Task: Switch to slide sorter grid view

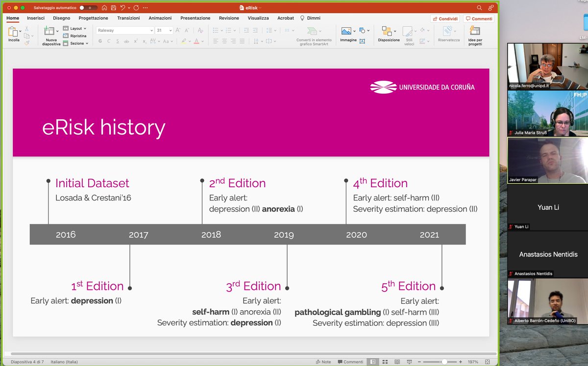Action: [x=385, y=362]
